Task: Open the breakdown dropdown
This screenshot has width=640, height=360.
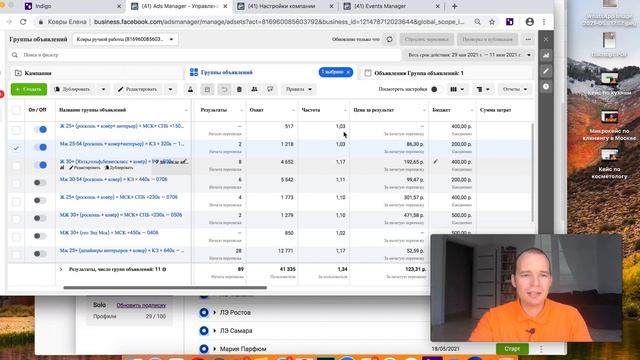Action: [x=482, y=89]
